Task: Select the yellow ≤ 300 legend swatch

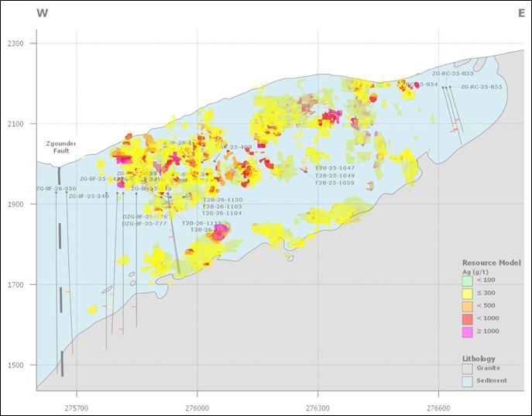Action: 466,294
